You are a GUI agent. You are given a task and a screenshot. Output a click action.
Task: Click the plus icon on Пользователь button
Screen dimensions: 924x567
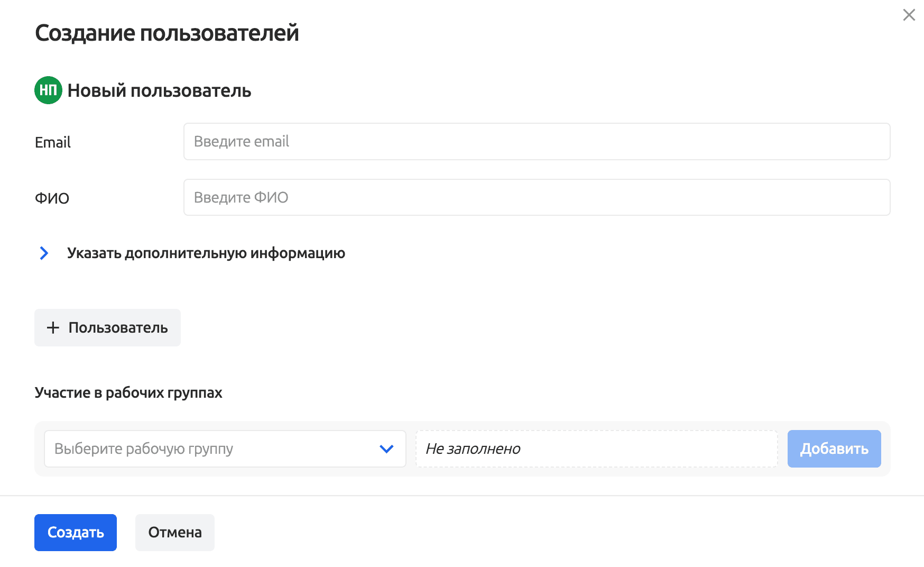(53, 327)
